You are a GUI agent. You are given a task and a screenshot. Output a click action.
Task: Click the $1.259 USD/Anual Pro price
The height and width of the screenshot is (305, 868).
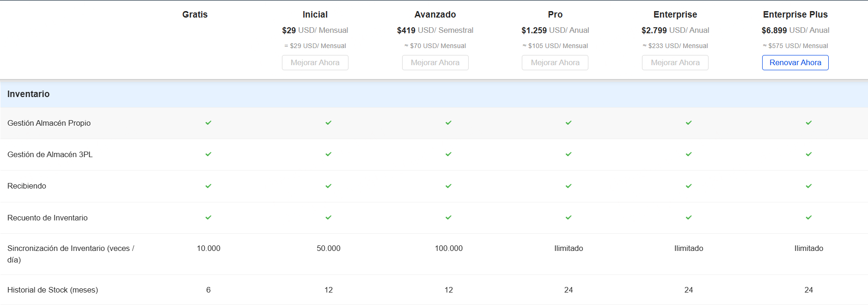point(555,30)
